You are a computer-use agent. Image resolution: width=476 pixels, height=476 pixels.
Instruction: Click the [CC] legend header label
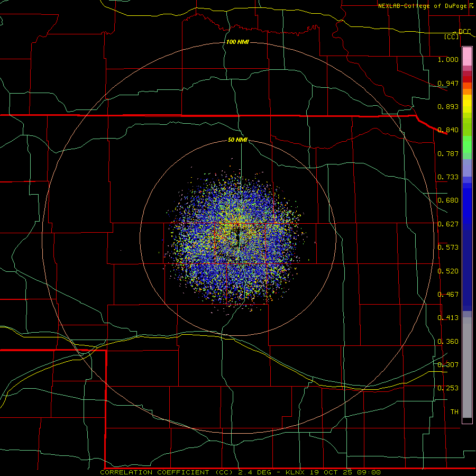(452, 36)
